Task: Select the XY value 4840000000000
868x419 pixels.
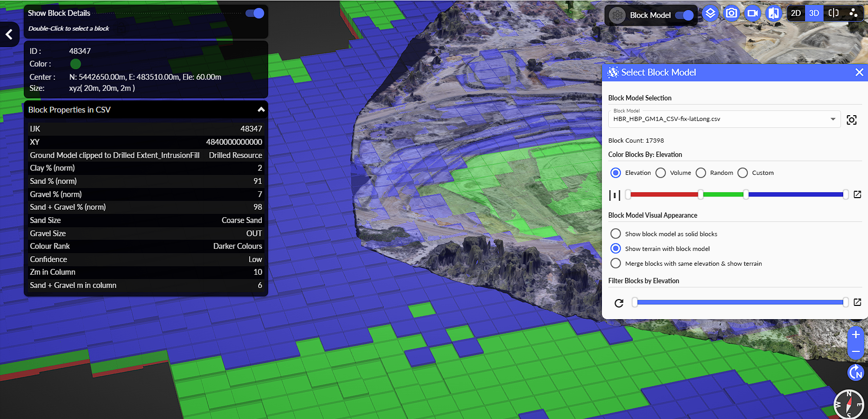Action: click(234, 142)
